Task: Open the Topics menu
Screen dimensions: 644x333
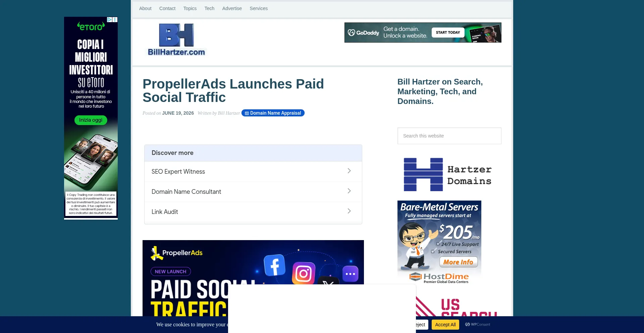Action: [190, 8]
